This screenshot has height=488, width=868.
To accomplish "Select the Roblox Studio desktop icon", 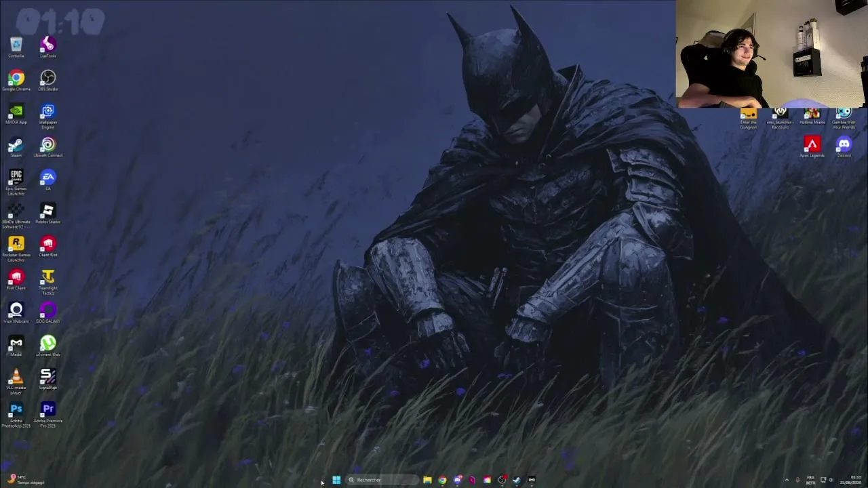I will click(47, 213).
